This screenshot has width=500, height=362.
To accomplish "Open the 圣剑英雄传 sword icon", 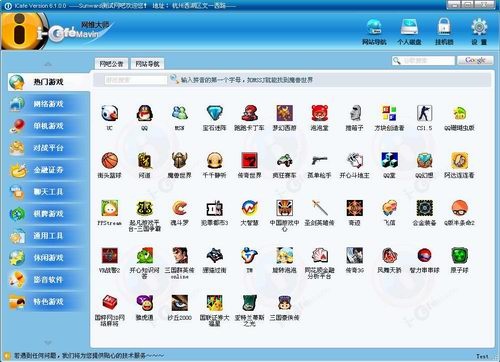I will [x=319, y=208].
